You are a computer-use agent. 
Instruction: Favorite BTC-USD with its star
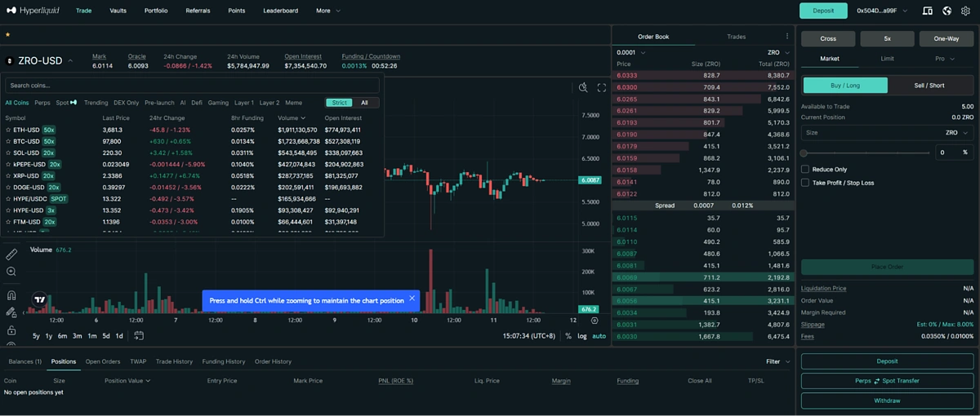tap(8, 141)
